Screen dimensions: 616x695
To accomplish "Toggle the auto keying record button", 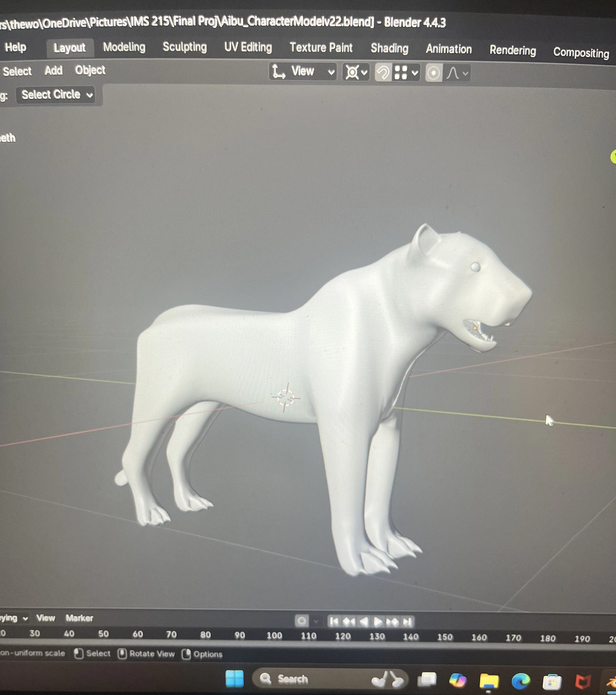I will [302, 621].
